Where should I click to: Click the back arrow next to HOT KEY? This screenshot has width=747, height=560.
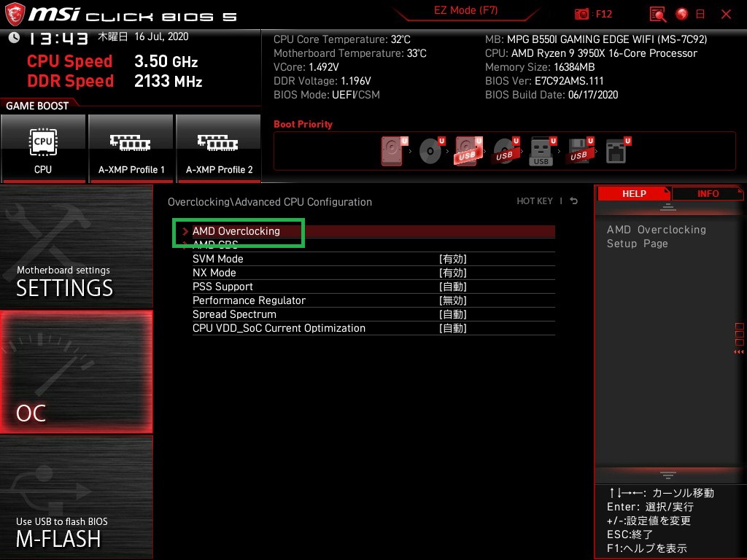point(574,201)
